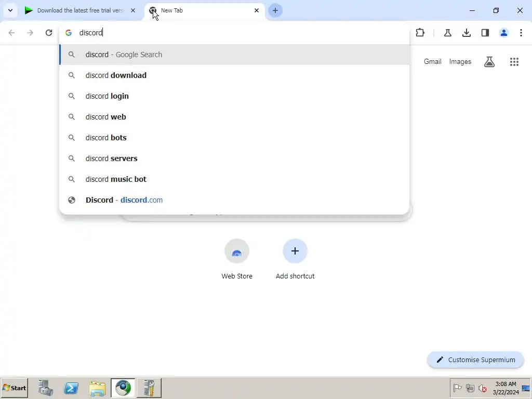Click the Show desktop tray button
The height and width of the screenshot is (399, 532).
526,388
